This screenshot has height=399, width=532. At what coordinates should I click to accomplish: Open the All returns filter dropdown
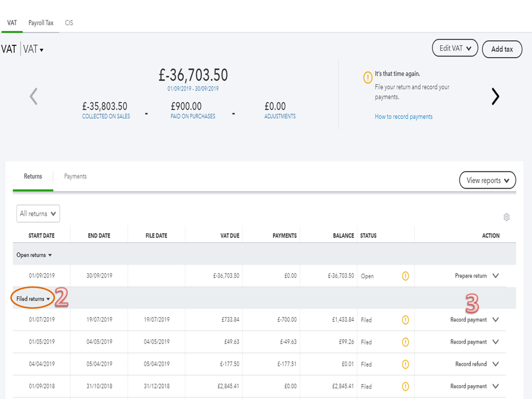pos(38,214)
